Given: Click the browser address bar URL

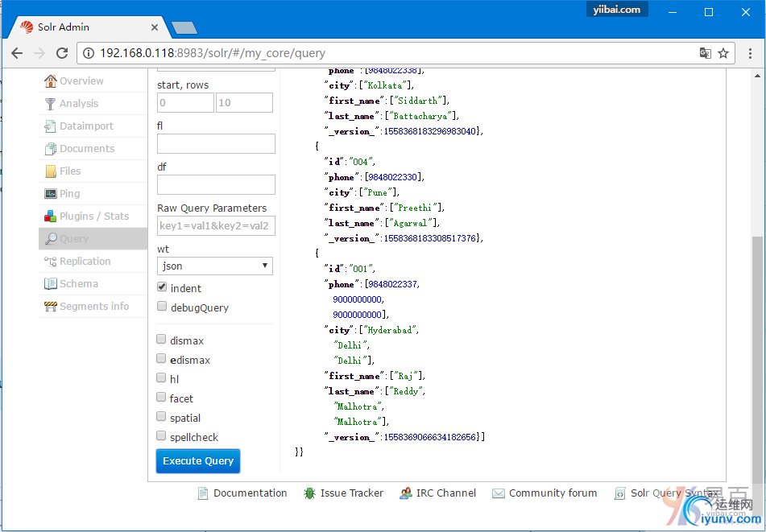Looking at the screenshot, I should pyautogui.click(x=213, y=53).
